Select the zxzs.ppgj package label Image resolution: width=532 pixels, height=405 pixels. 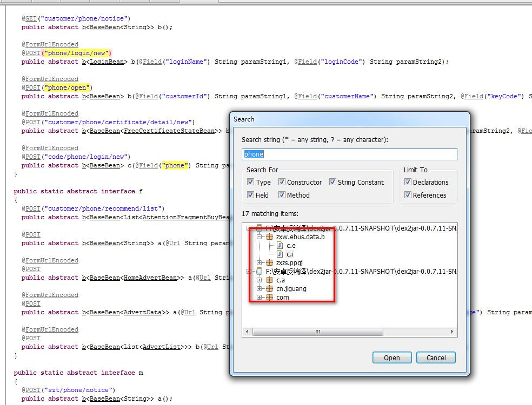point(289,262)
